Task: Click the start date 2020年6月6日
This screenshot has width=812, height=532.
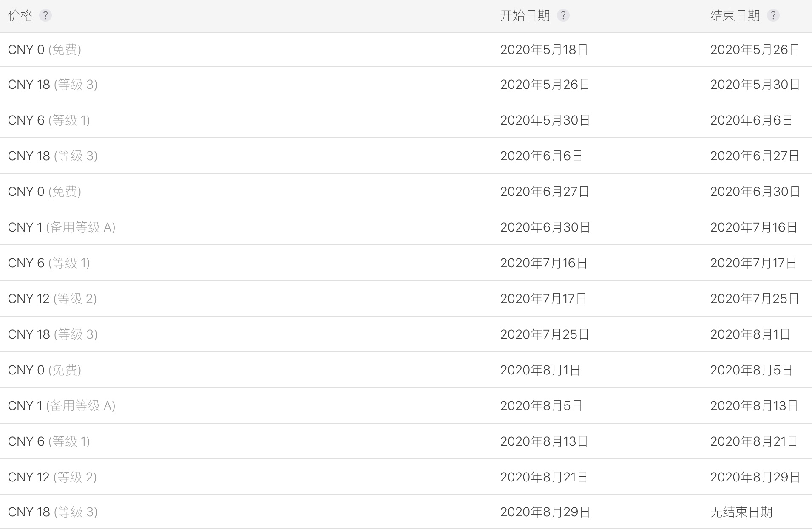Action: 541,156
